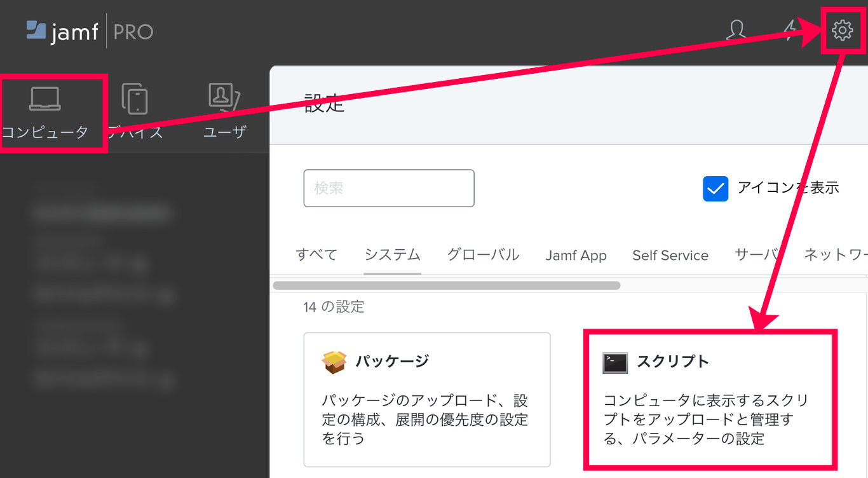The height and width of the screenshot is (478, 868).
Task: Switch to the システム tab
Action: 393,255
